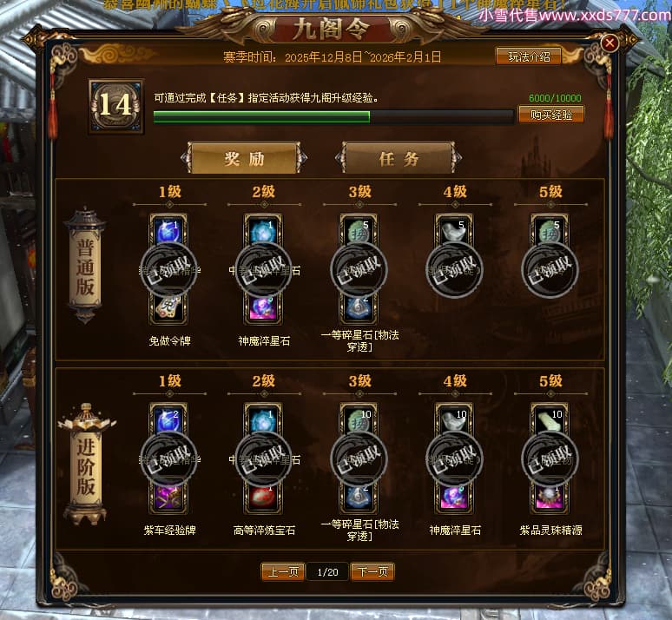Viewport: 672px width, 620px height.
Task: Click the green experience progress bar
Action: tap(333, 116)
